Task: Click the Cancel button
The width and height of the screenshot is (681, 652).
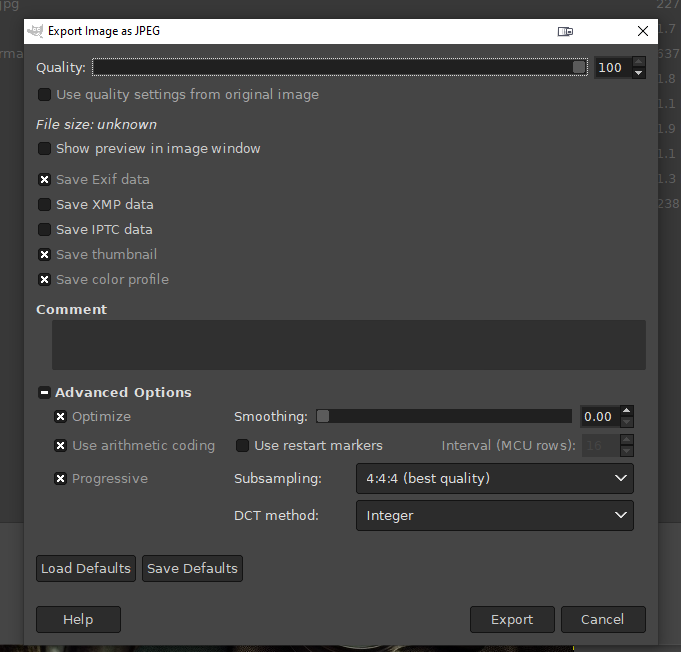Action: point(603,620)
